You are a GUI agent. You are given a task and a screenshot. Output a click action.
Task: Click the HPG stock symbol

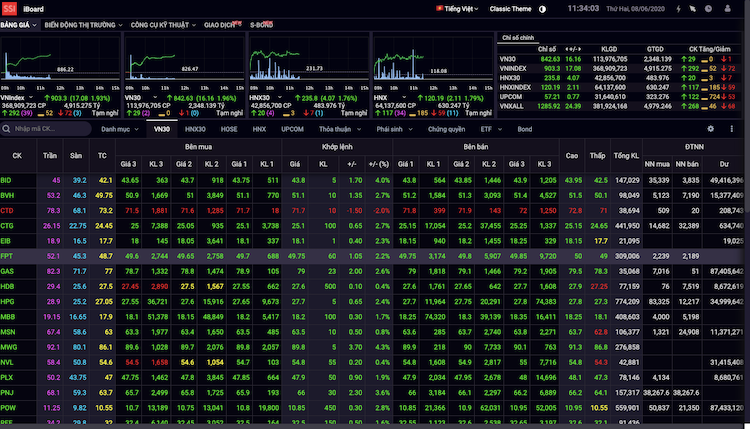click(7, 302)
